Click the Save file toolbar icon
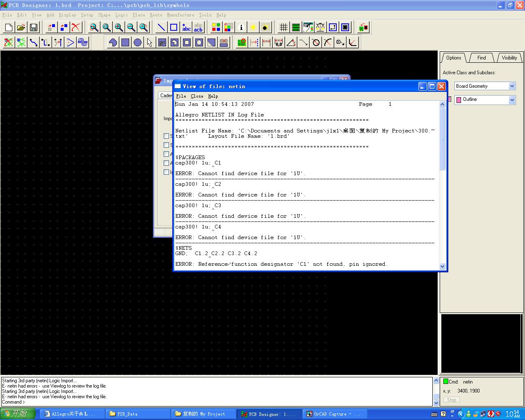525x420 pixels. 34,27
